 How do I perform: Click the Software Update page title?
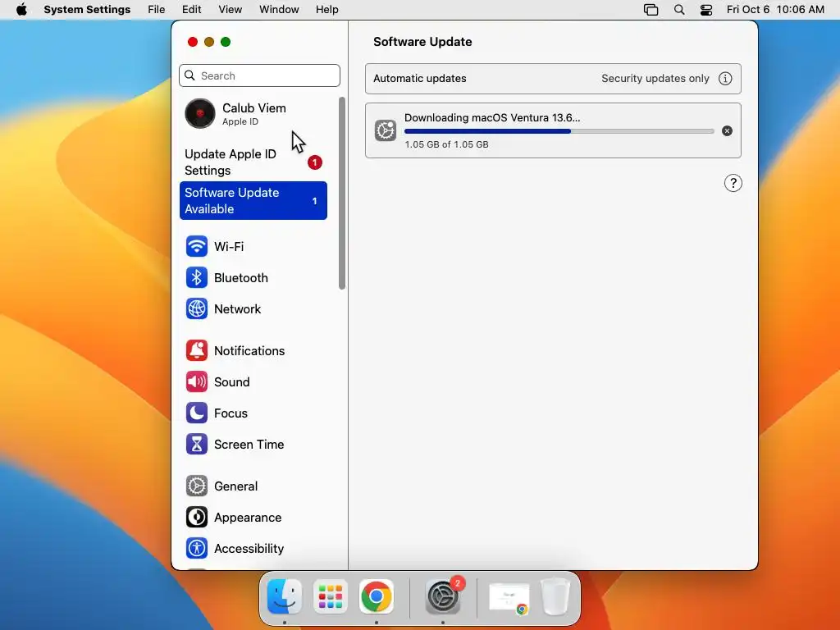tap(422, 42)
